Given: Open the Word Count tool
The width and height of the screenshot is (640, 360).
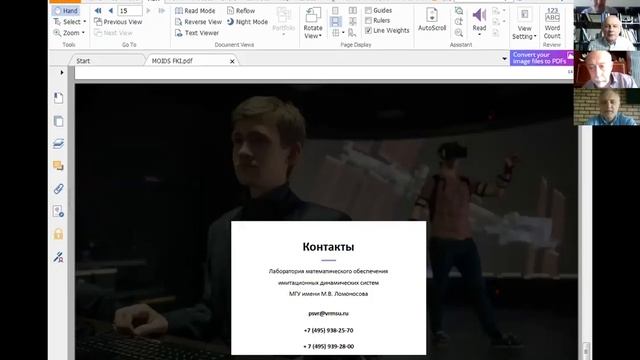Looking at the screenshot, I should (552, 24).
